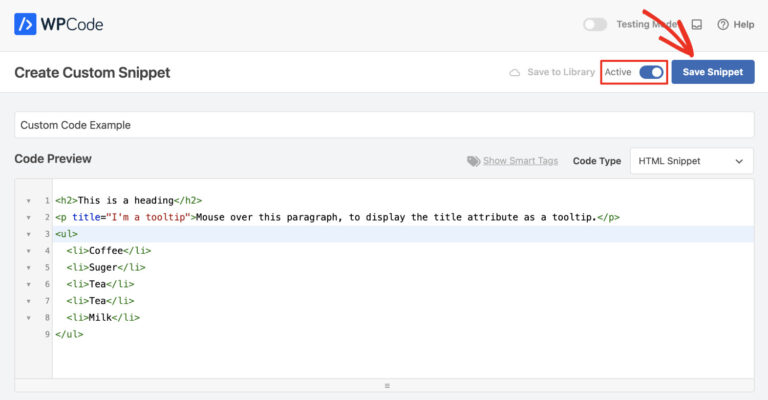Screen dimensions: 768x400
Task: Click the cloud Save to Library icon
Action: 515,73
